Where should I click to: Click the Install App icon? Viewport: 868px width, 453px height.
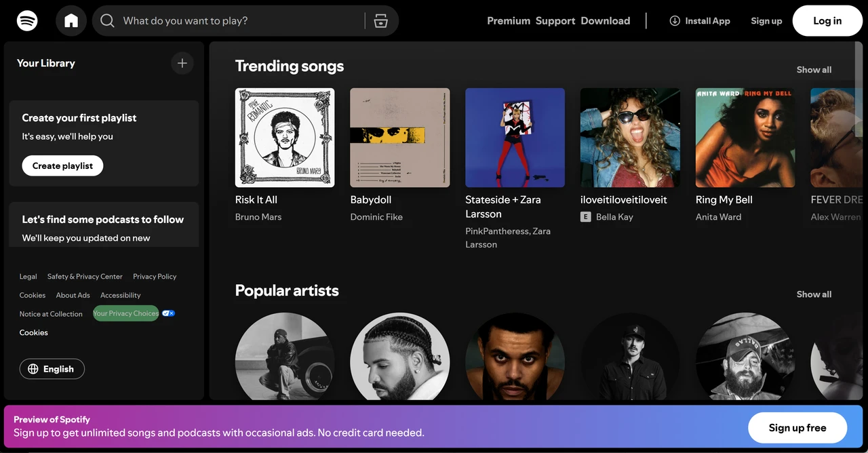coord(675,21)
